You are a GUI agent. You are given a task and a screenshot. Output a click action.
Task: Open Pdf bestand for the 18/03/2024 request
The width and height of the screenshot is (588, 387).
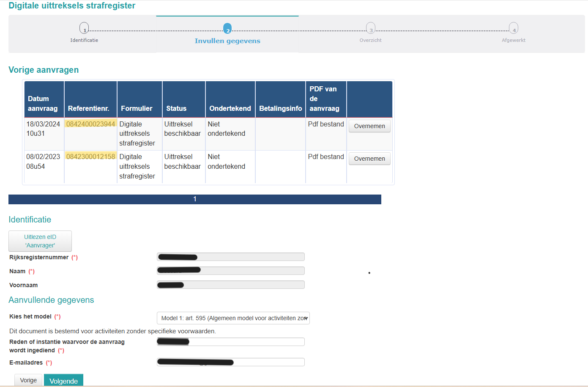click(326, 124)
